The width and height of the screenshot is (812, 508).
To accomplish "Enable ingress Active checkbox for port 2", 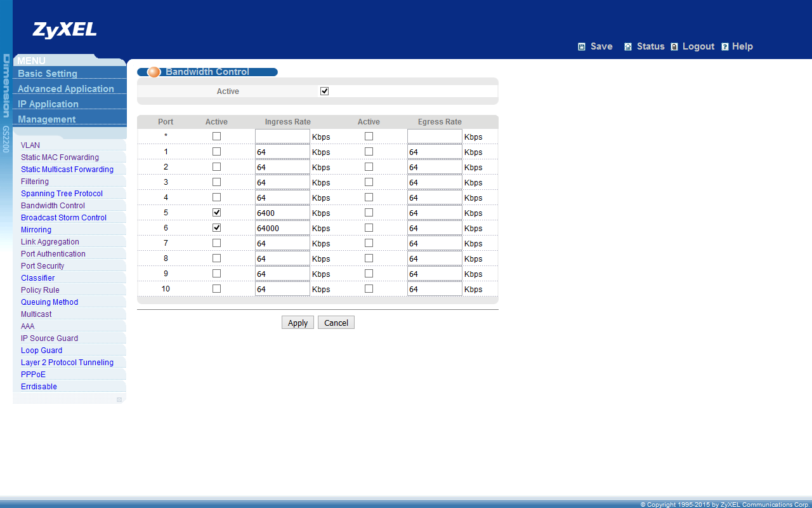I will tap(216, 167).
